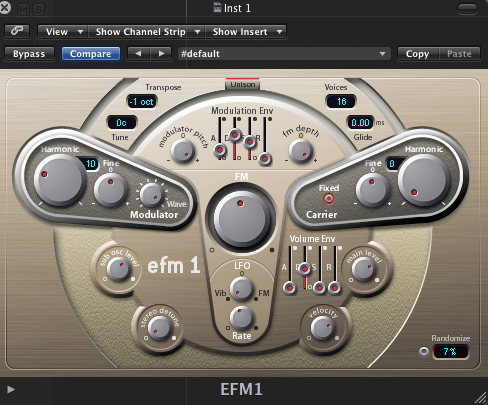The image size is (488, 405).
Task: Toggle the Bypass button
Action: 29,54
